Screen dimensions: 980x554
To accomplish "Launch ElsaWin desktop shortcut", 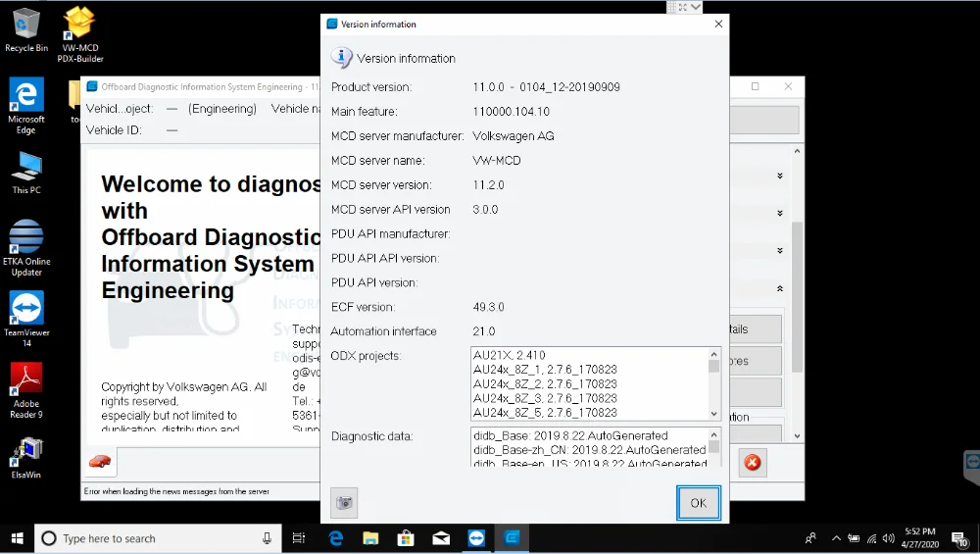I will pyautogui.click(x=26, y=458).
